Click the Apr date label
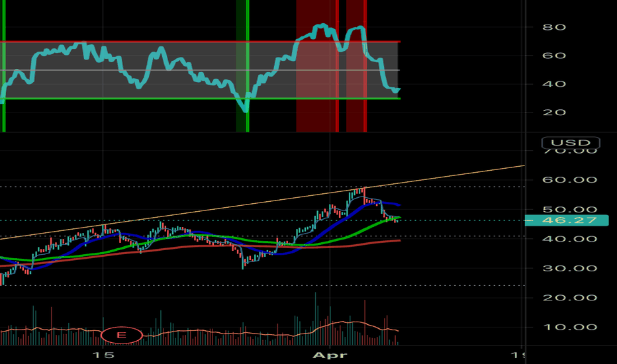This screenshot has height=364, width=617. [x=330, y=355]
